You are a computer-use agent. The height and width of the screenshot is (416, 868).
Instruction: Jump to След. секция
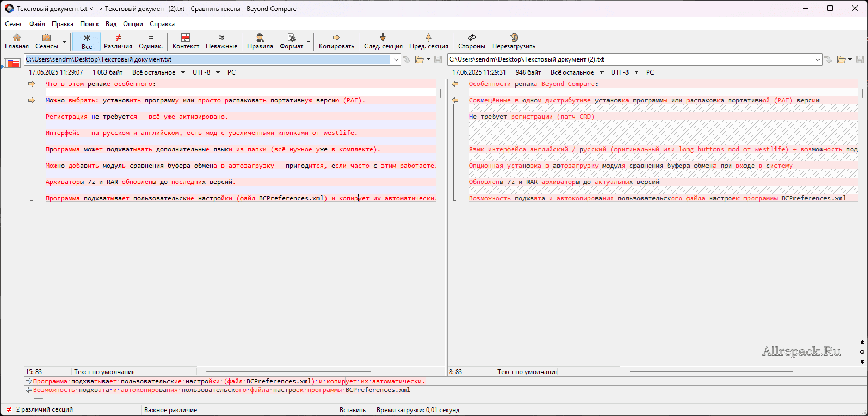383,41
